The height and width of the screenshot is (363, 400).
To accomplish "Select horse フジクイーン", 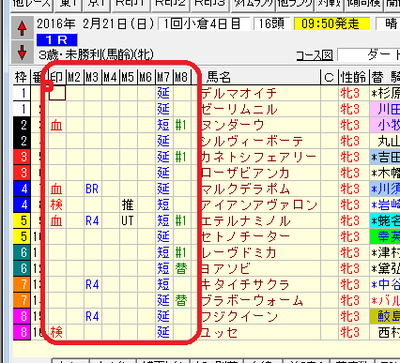I will click(x=239, y=316).
